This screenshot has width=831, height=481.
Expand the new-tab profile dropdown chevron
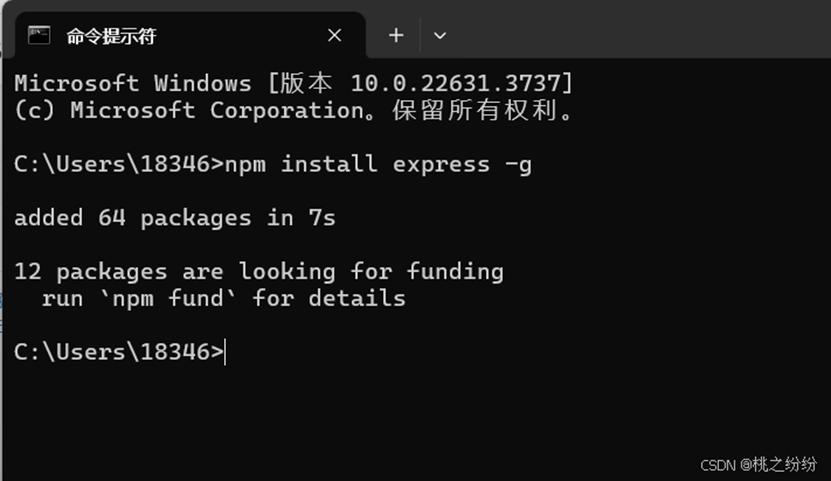point(440,35)
